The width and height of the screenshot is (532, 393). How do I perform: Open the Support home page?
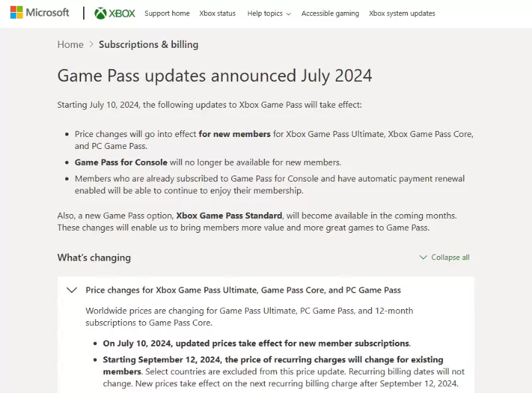[167, 13]
